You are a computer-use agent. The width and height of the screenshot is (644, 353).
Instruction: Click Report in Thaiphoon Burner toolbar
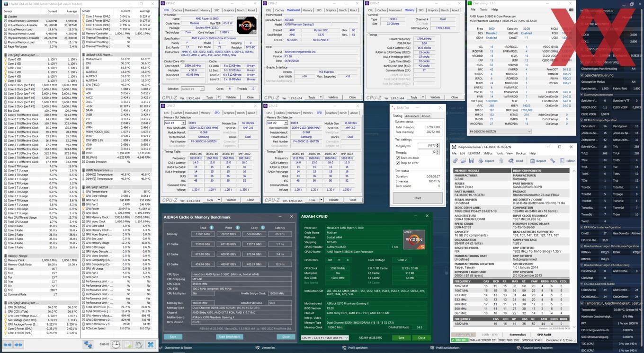(x=538, y=161)
